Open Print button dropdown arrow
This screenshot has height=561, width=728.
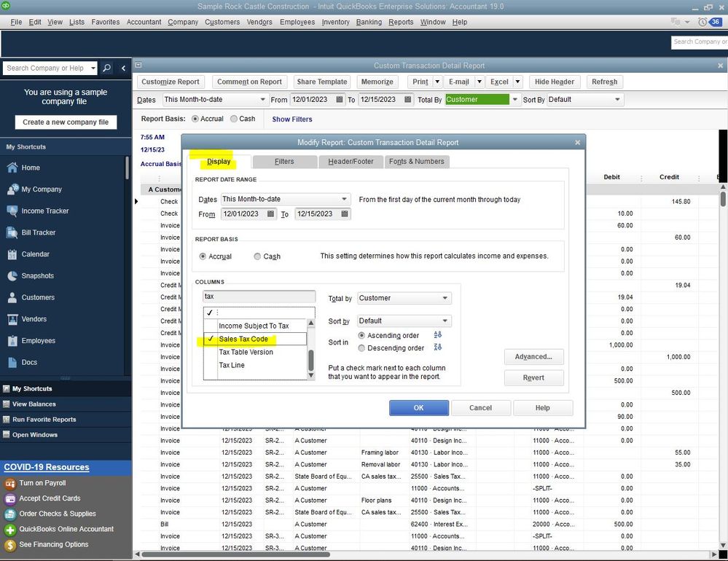coord(437,82)
